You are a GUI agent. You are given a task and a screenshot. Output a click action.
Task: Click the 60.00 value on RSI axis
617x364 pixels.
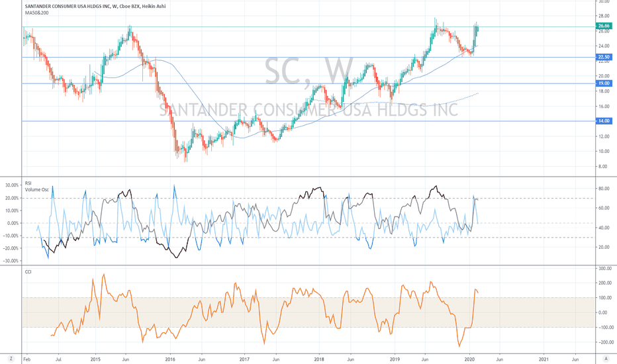[604, 208]
